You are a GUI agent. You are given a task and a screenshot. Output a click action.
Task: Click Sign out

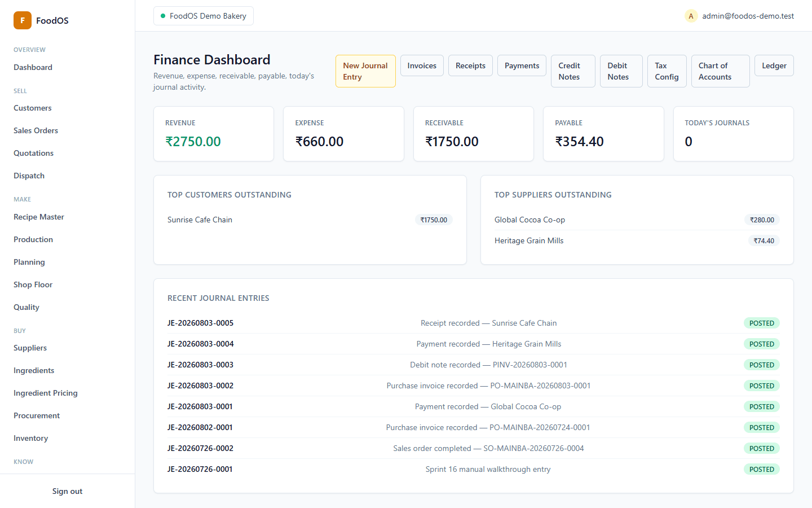(x=67, y=491)
